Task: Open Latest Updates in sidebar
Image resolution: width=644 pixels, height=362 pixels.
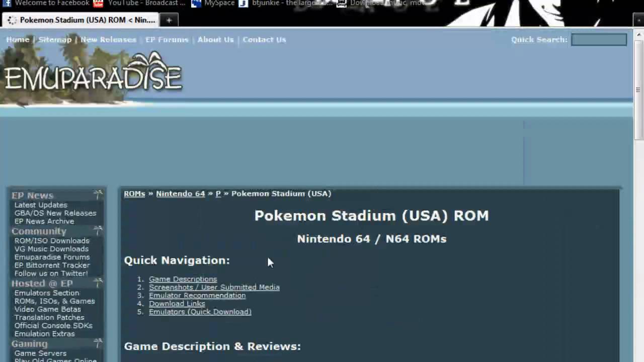Action: 41,205
